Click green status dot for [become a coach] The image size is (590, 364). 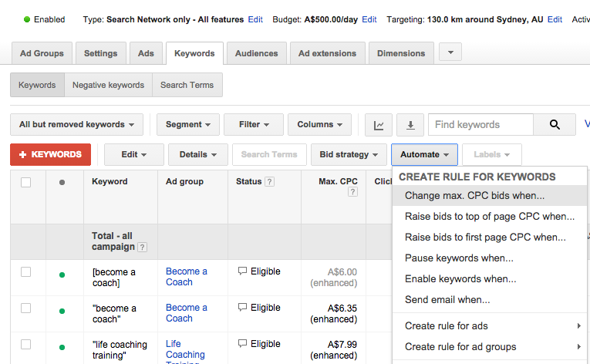(x=62, y=275)
